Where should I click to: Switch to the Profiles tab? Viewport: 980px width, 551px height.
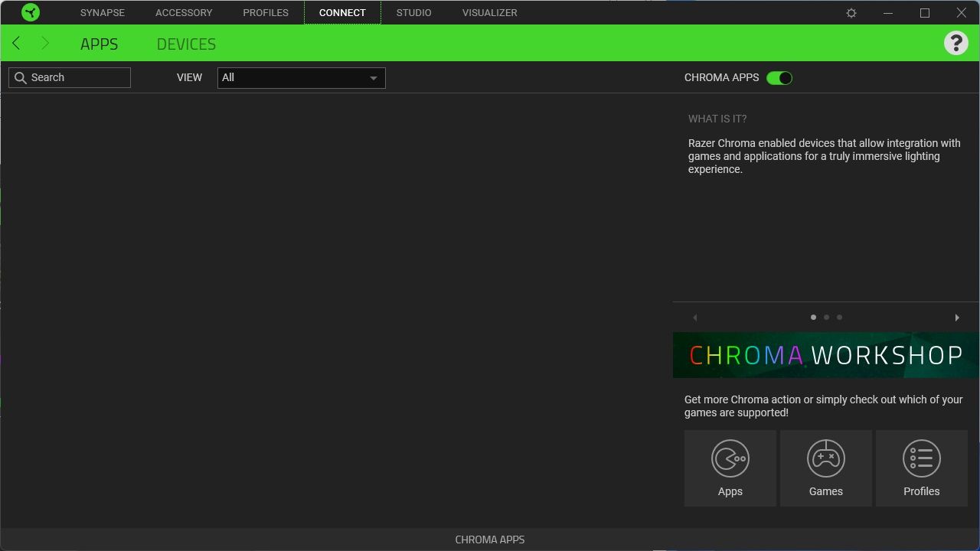[x=266, y=13]
